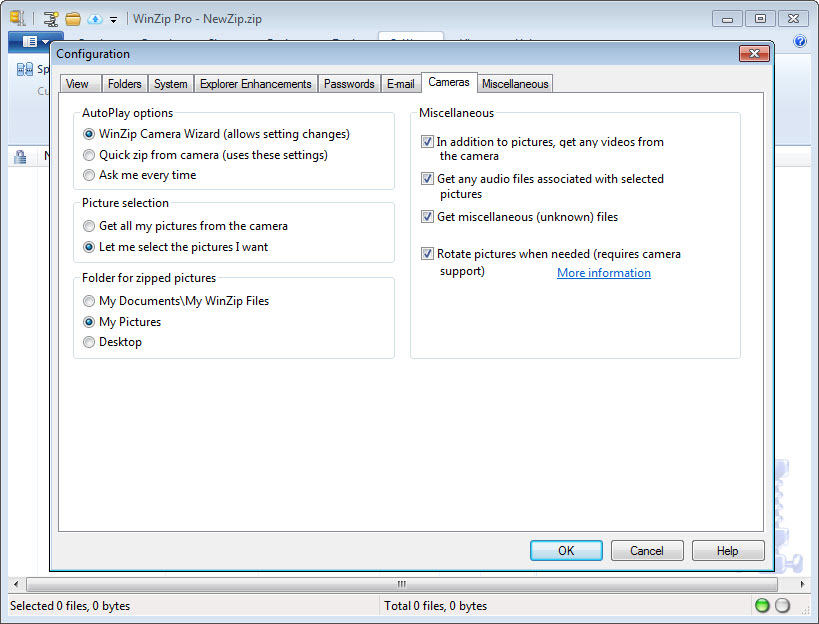The image size is (819, 624).
Task: Open the Explorer Enhancements tab
Action: coord(255,84)
